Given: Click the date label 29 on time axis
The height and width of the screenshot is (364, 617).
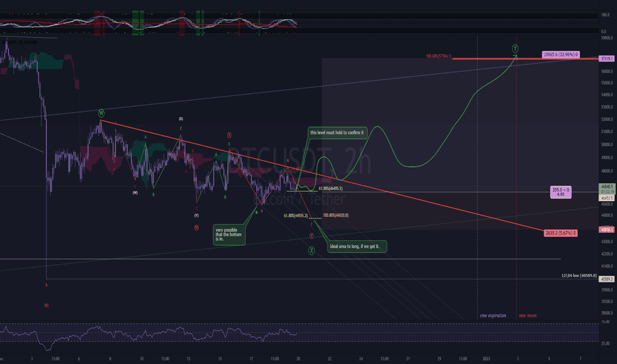Looking at the screenshot, I should click(439, 359).
